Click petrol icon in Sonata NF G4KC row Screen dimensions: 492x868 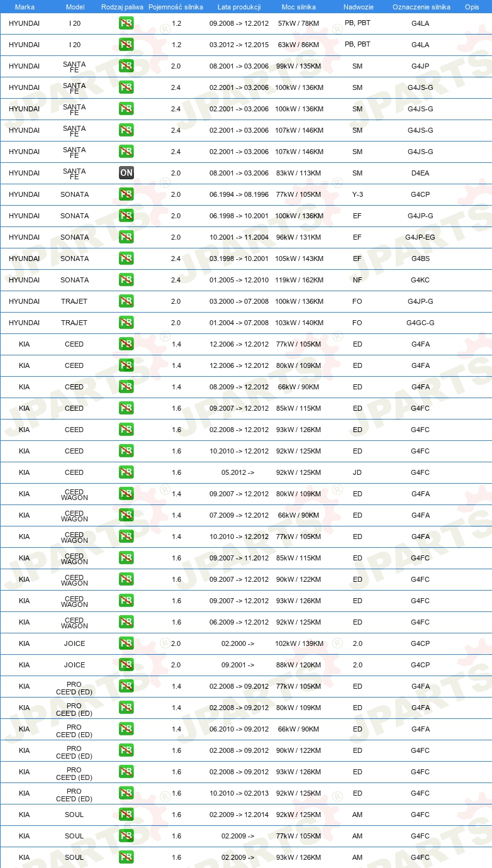point(126,280)
